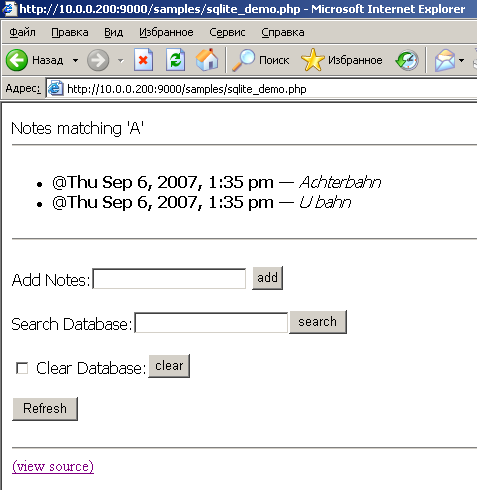Image resolution: width=477 pixels, height=490 pixels.
Task: Click the clear button
Action: pyautogui.click(x=169, y=366)
